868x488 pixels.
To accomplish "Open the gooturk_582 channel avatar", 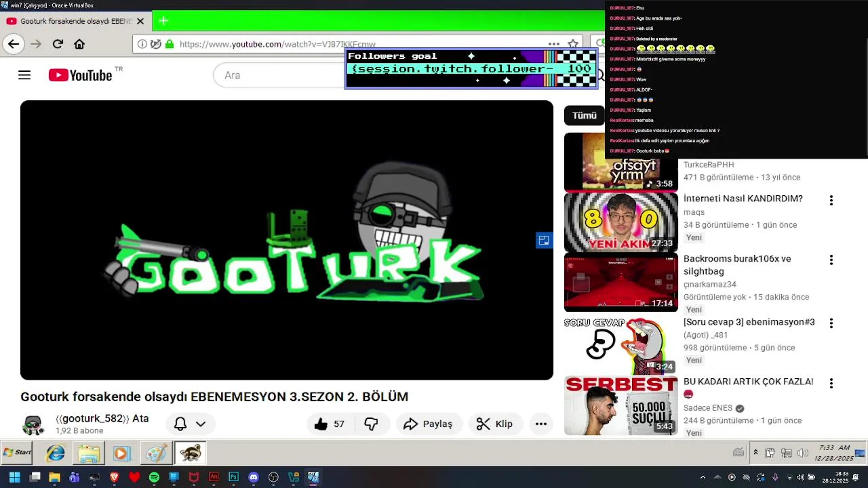I will point(34,424).
